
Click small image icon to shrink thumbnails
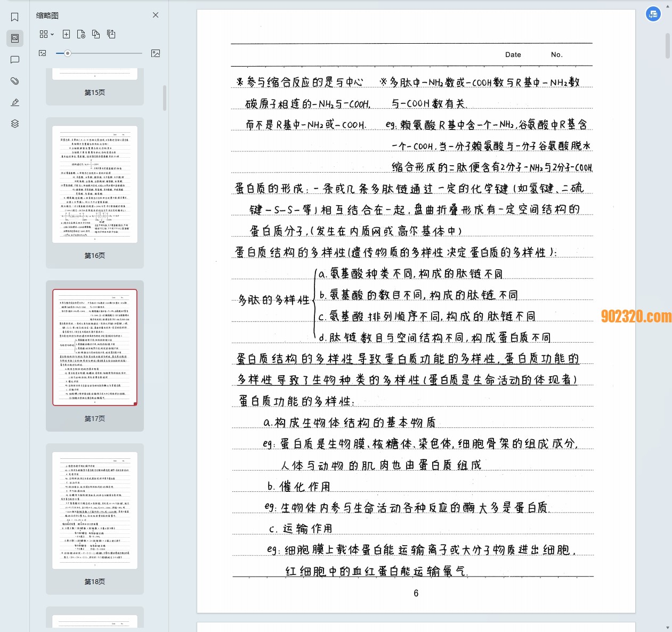tap(43, 53)
